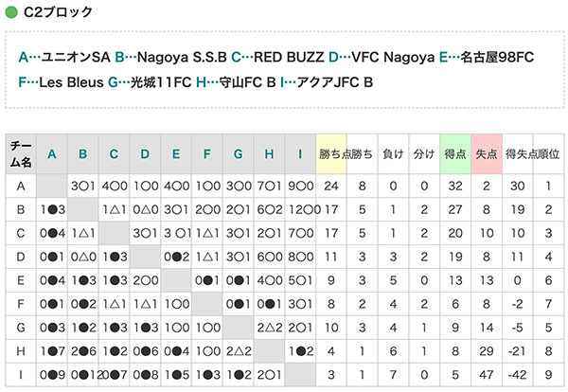Click the 負け column header
The height and width of the screenshot is (392, 568).
(x=394, y=154)
